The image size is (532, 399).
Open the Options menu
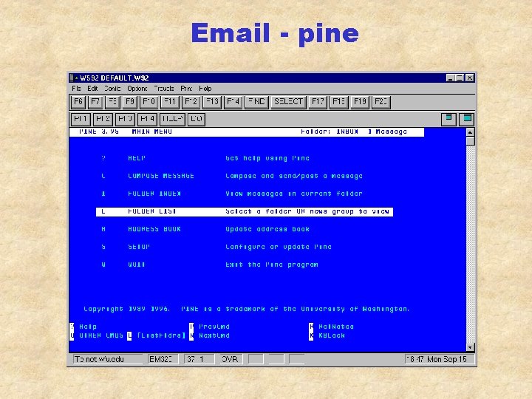(137, 89)
